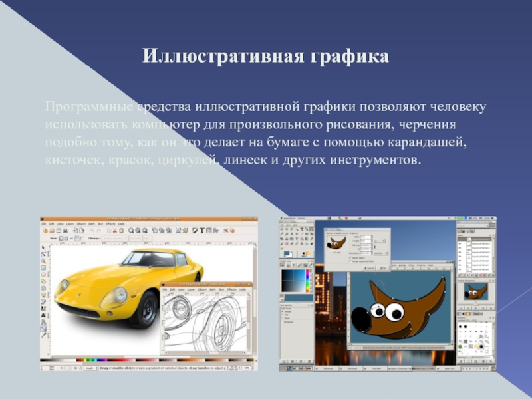Open the image selector dropdown beside Auto
The height and width of the screenshot is (399, 532).
pyautogui.click(x=471, y=225)
